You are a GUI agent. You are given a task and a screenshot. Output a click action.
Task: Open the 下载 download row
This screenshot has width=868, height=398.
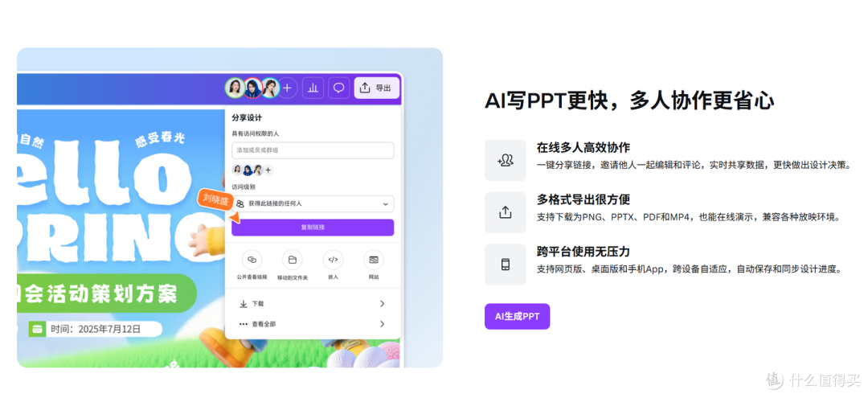(x=313, y=304)
